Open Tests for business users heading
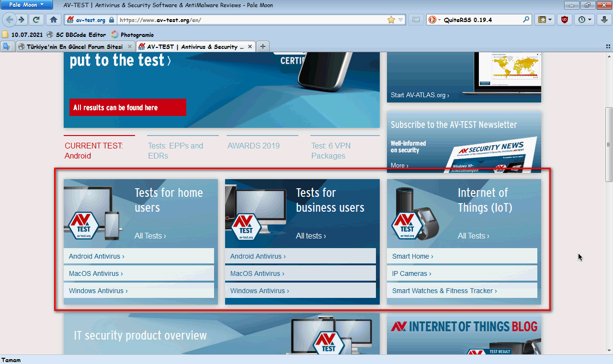This screenshot has height=364, width=613. [x=330, y=200]
